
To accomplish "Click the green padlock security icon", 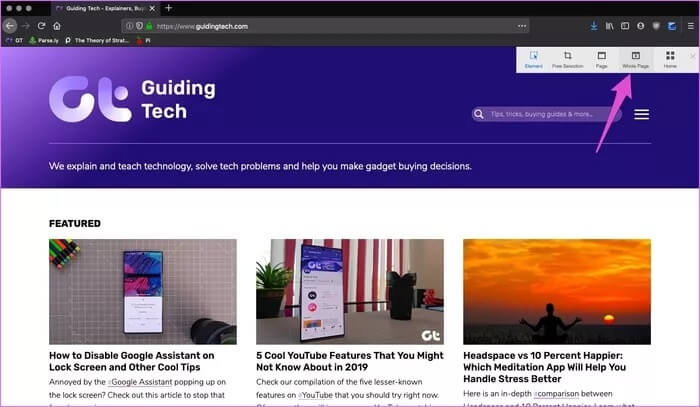I will click(x=149, y=26).
